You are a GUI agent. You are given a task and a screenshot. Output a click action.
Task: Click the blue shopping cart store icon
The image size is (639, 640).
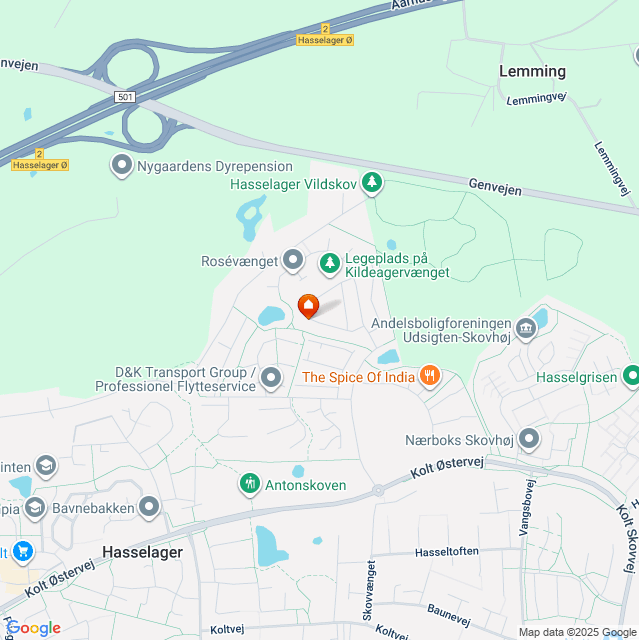point(23,552)
